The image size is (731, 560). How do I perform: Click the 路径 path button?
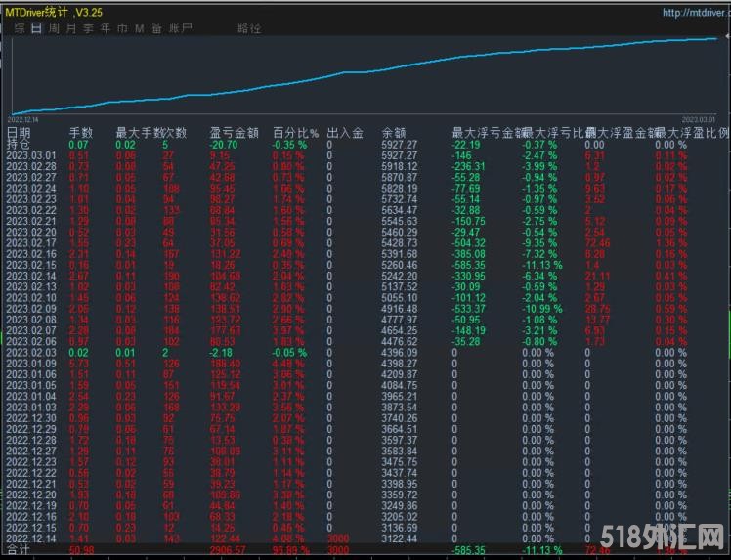click(x=249, y=29)
